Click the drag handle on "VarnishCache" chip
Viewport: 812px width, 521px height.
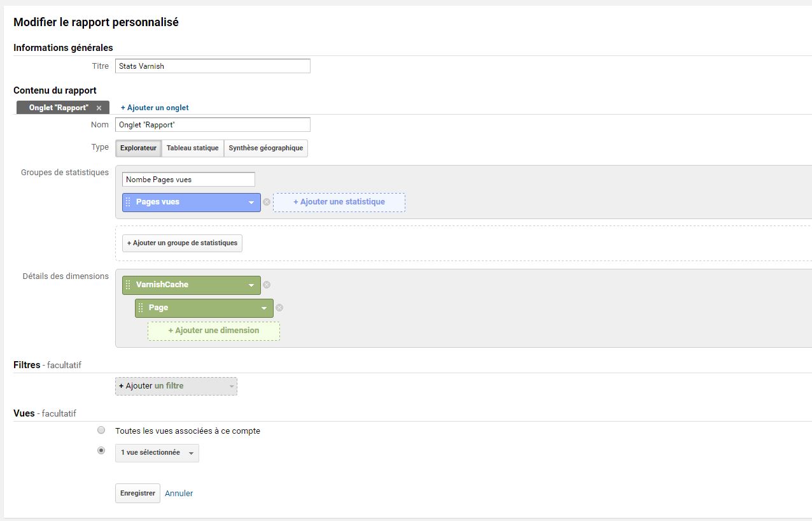point(128,285)
